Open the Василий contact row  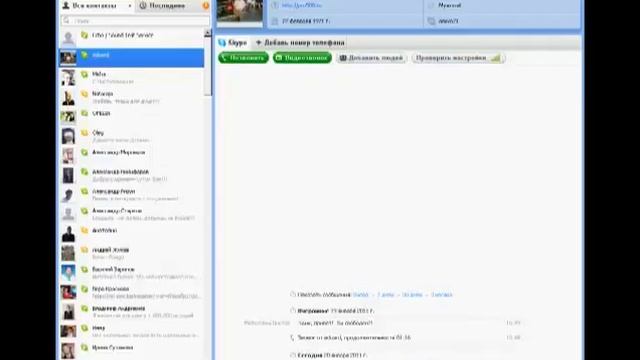tap(131, 273)
